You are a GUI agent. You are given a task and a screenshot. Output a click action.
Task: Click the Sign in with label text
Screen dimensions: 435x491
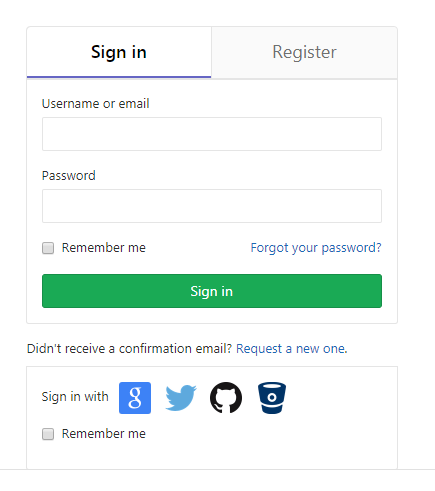(x=75, y=397)
